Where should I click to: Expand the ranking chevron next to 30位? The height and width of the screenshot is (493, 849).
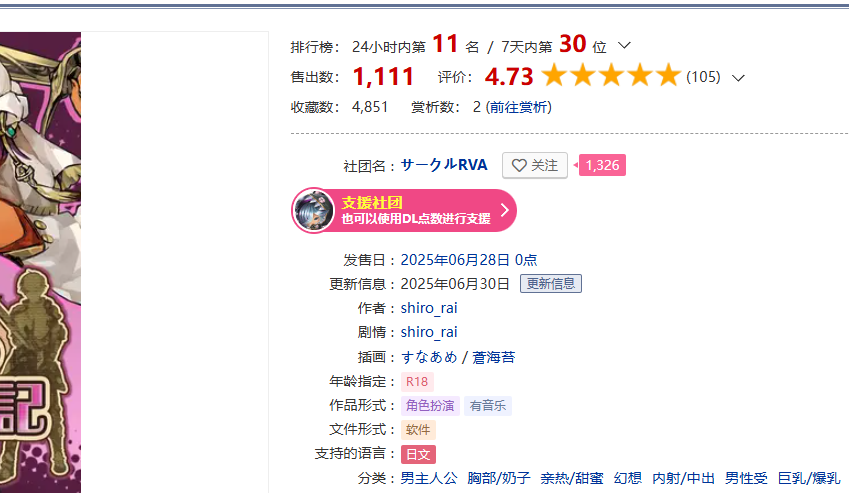pyautogui.click(x=624, y=45)
